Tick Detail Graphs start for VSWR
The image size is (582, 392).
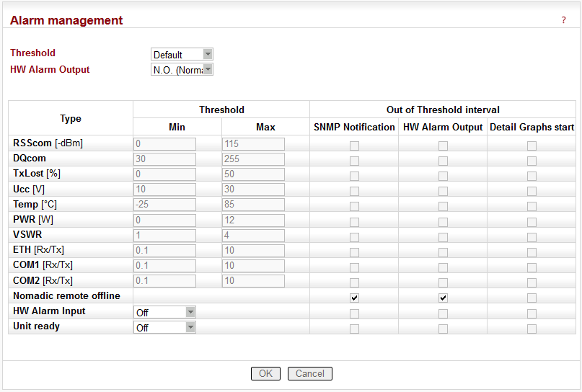[532, 237]
